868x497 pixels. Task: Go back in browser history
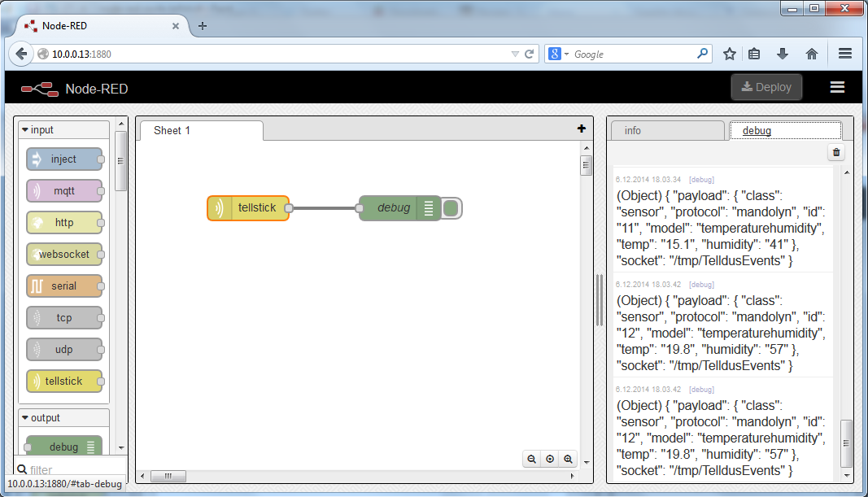pyautogui.click(x=21, y=54)
